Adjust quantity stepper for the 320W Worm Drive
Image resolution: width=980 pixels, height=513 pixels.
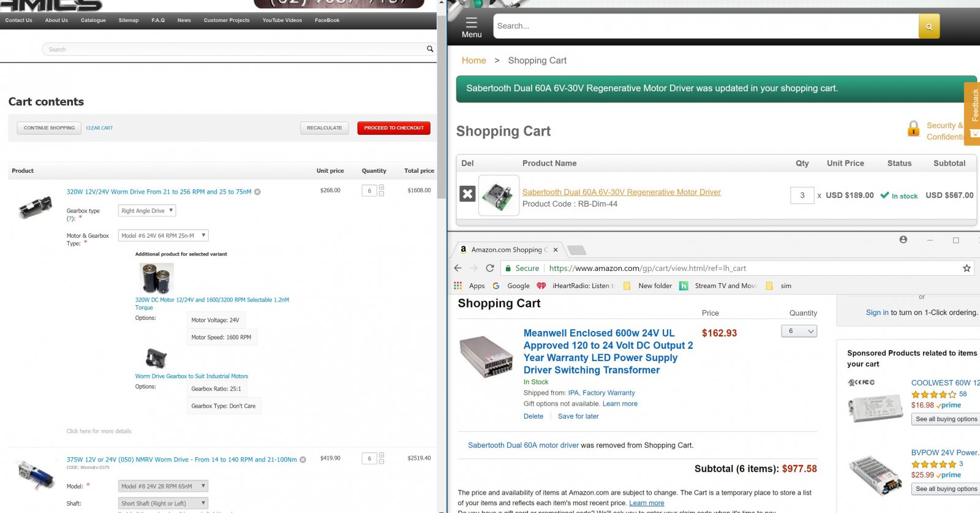point(382,191)
